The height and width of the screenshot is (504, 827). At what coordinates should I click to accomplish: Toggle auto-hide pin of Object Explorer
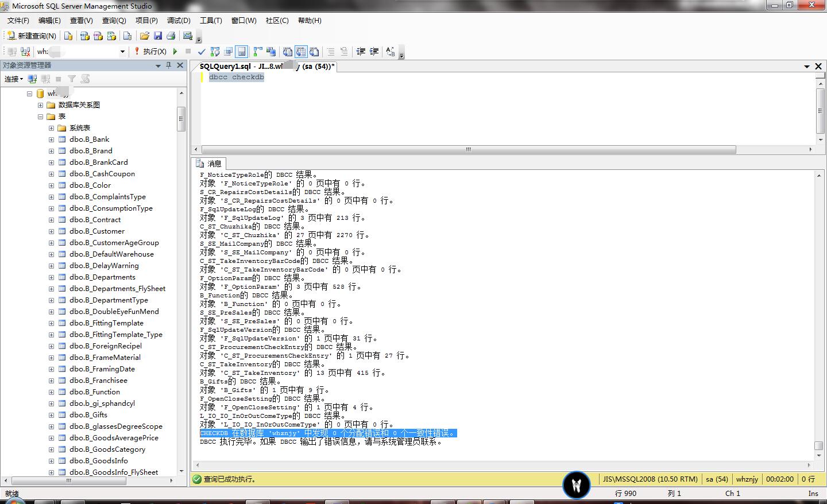point(168,65)
